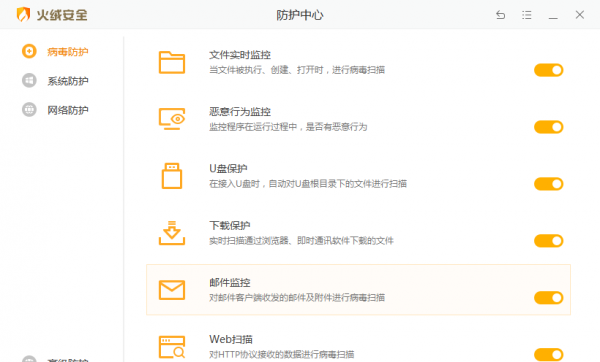Turn off the 邮件监控 switch
The image size is (600, 362).
point(548,298)
